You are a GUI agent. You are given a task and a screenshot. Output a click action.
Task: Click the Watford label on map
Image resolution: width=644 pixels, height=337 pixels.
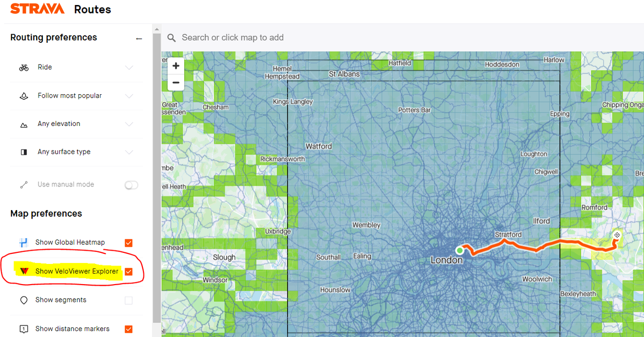pos(319,146)
